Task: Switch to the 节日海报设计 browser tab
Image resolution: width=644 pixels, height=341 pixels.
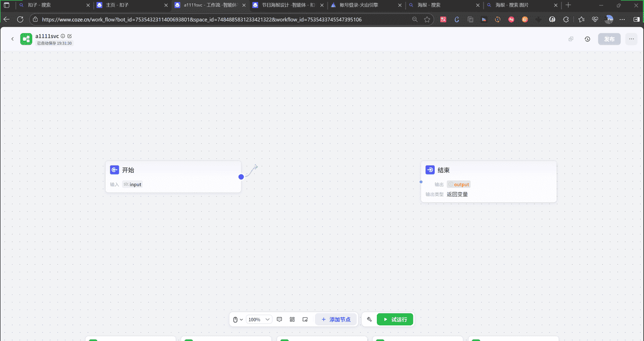Action: coord(287,5)
